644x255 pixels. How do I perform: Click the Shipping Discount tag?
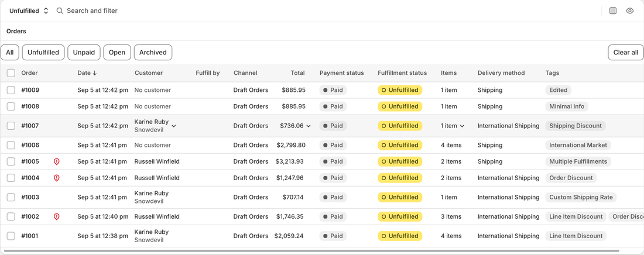click(x=576, y=126)
